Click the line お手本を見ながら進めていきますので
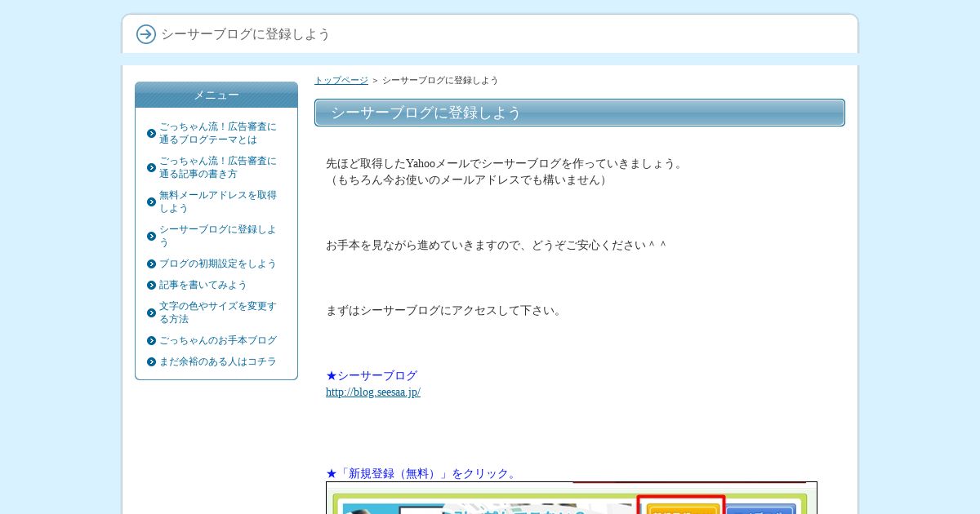The height and width of the screenshot is (514, 980). coord(497,245)
